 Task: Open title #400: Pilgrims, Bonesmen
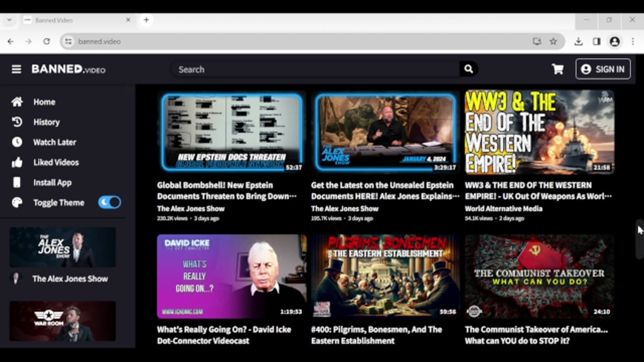tap(377, 335)
